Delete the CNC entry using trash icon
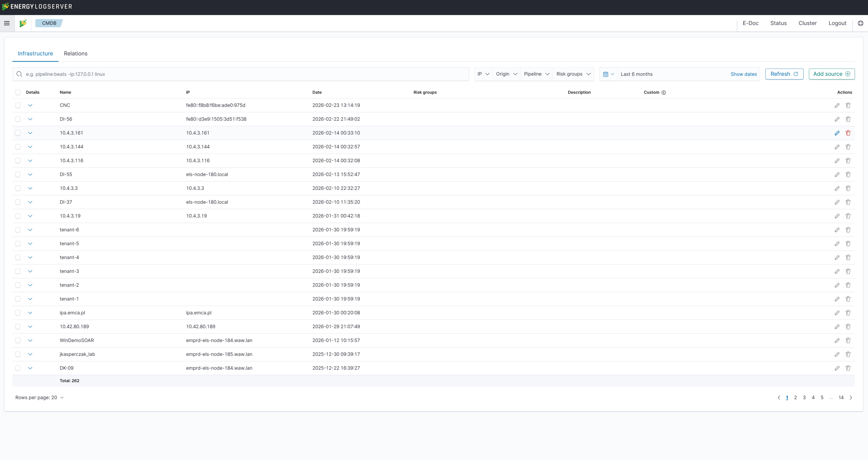This screenshot has width=868, height=460. click(x=848, y=105)
